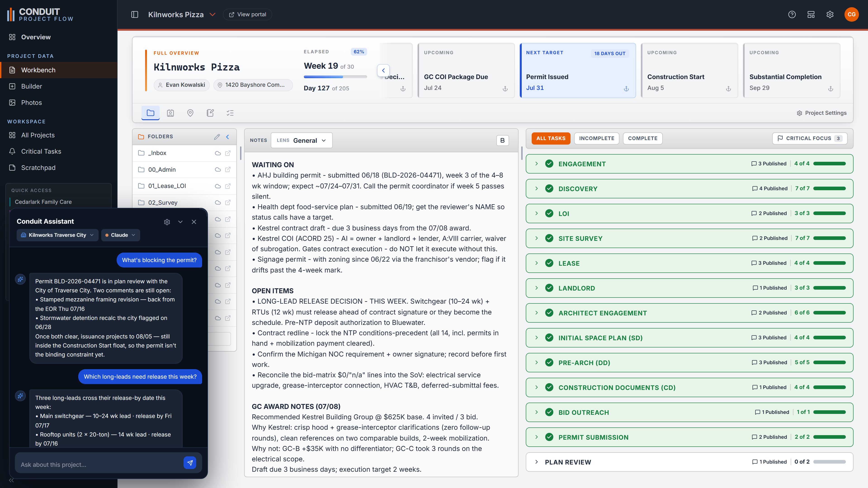
Task: Close the Conduit Assistant panel
Action: click(x=194, y=222)
